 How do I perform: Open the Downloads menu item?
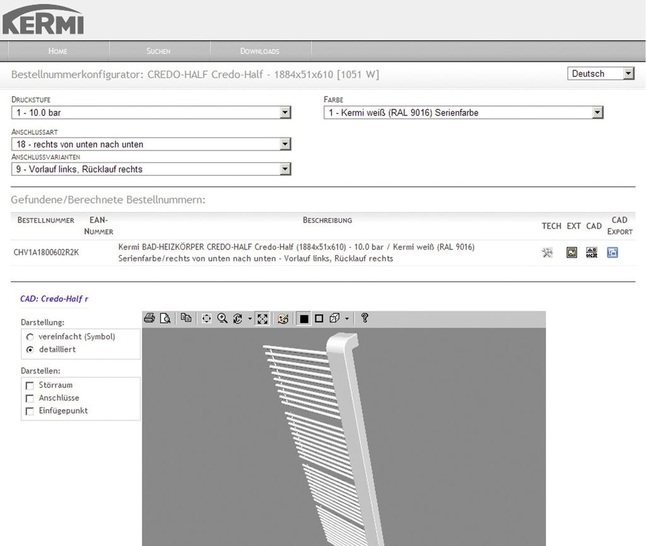tap(260, 51)
